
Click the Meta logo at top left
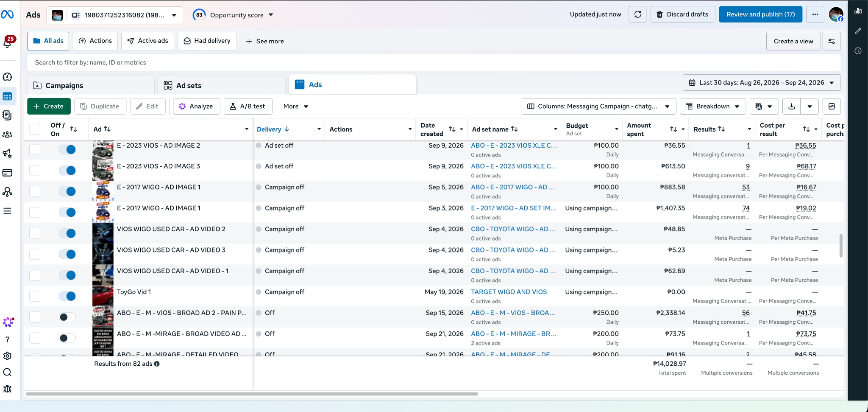(7, 14)
